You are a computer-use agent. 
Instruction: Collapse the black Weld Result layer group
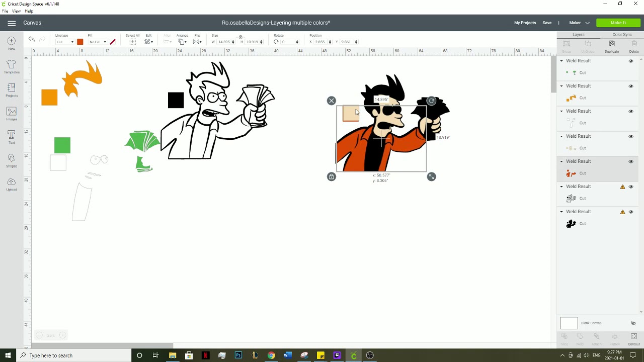561,212
